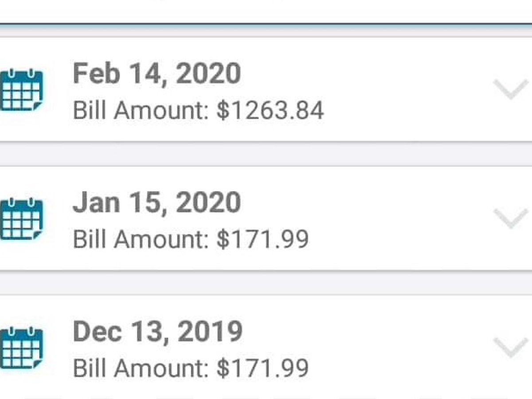Click the calendar icon beside Feb 14, 2020
Viewport: 532px width, 399px height.
coord(21,90)
